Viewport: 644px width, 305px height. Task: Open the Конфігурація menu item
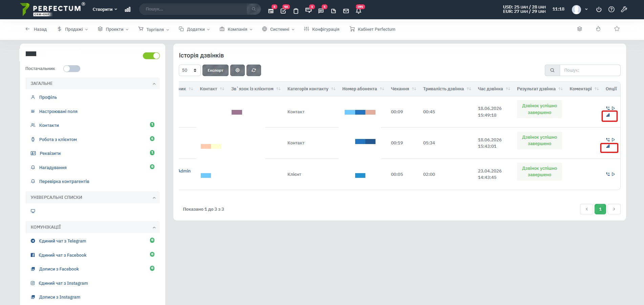tap(322, 29)
